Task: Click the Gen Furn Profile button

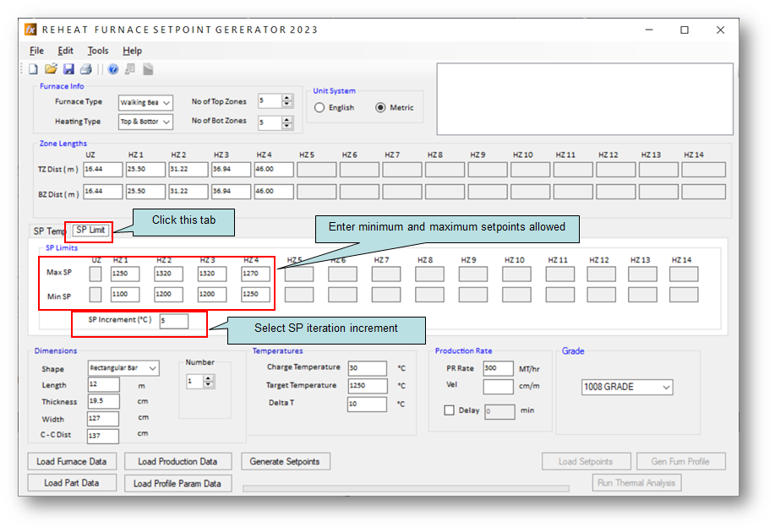Action: point(680,462)
